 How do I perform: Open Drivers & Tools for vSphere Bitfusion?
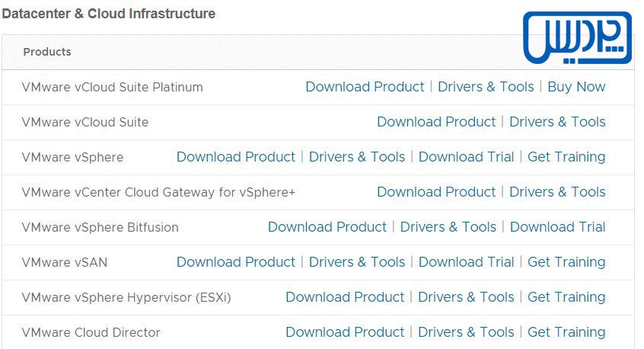coord(448,227)
